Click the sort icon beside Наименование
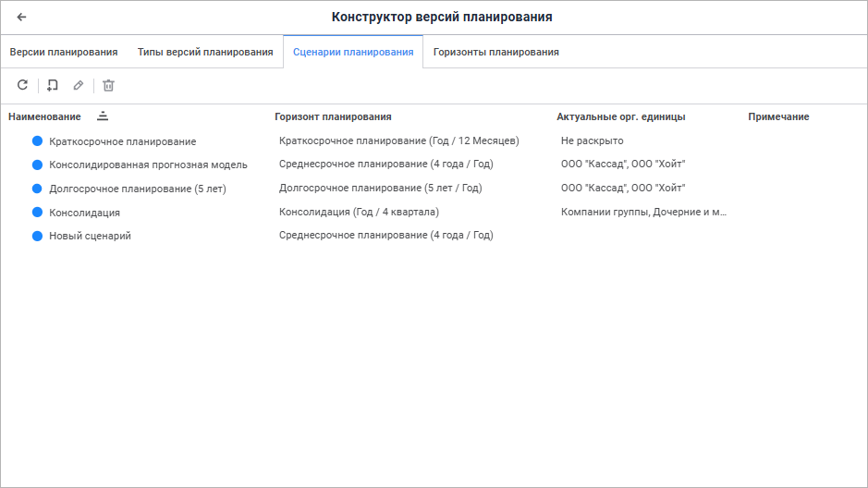Viewport: 868px width, 488px height. click(x=103, y=116)
